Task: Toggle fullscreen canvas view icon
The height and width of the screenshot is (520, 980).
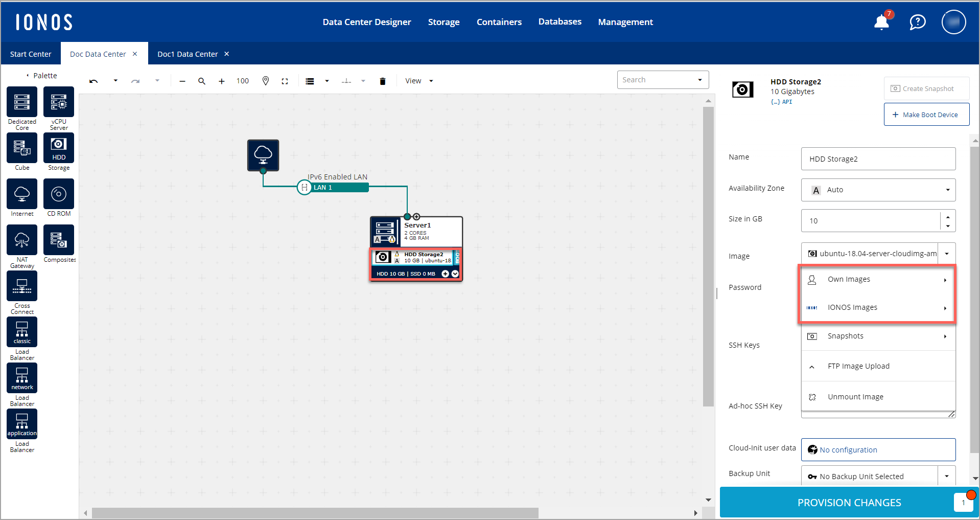Action: (285, 81)
